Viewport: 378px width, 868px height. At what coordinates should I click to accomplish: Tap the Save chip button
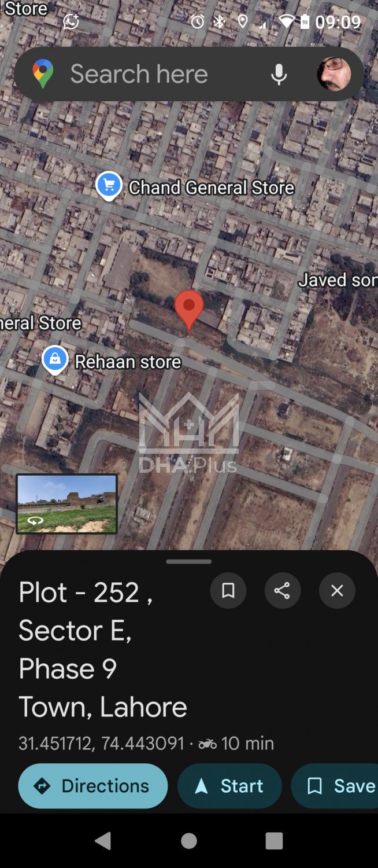click(335, 786)
